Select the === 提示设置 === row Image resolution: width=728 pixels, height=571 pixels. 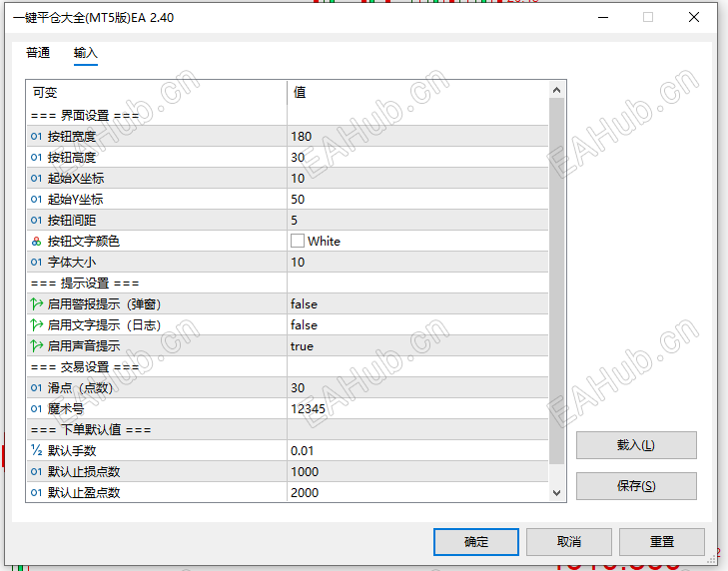point(288,284)
